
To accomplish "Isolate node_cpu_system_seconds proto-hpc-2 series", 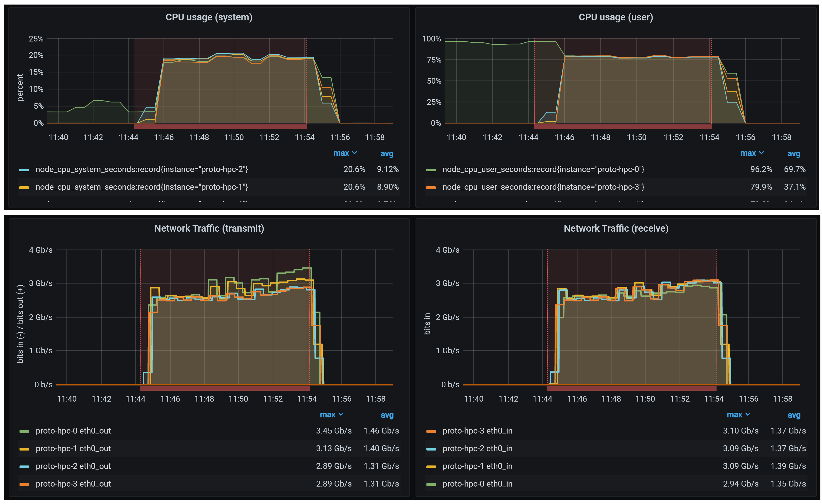I will pyautogui.click(x=142, y=169).
